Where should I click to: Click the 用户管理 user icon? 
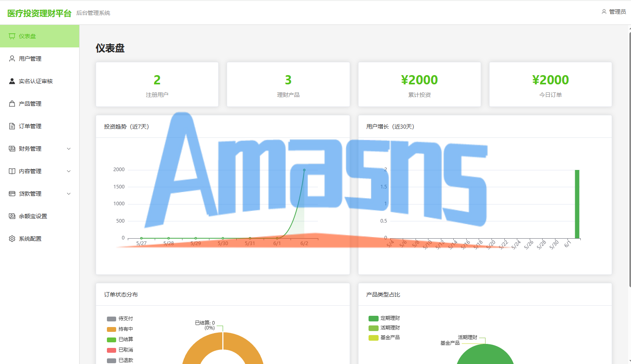point(12,59)
